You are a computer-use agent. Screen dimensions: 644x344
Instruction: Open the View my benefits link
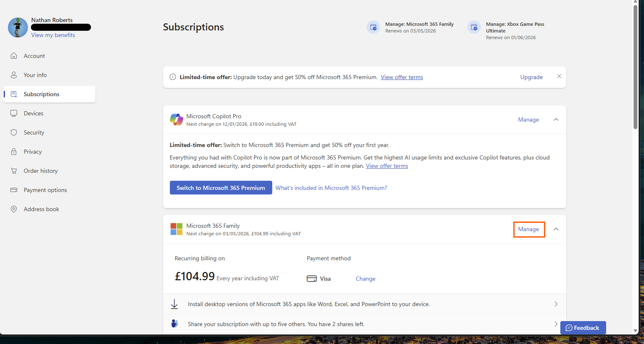[53, 35]
